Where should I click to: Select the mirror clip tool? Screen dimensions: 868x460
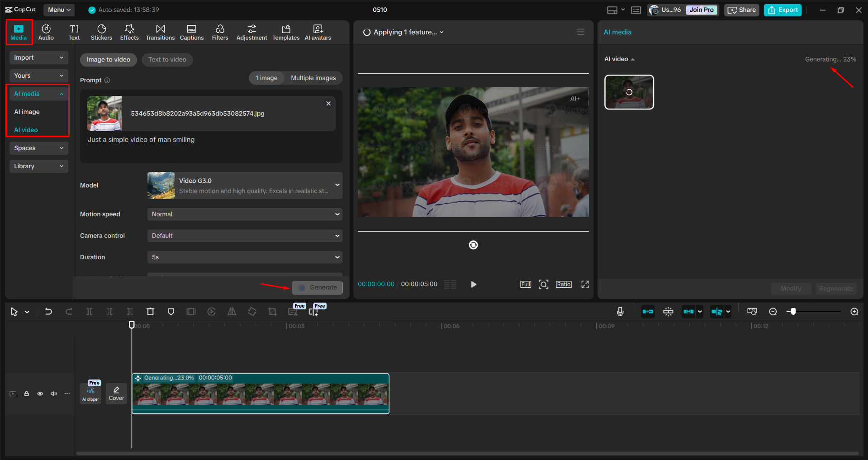232,311
